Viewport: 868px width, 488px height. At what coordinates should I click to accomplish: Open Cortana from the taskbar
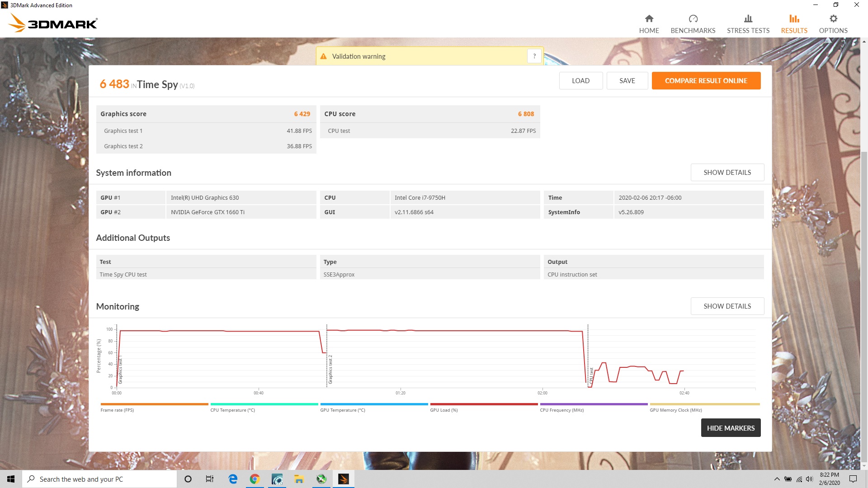coord(188,479)
